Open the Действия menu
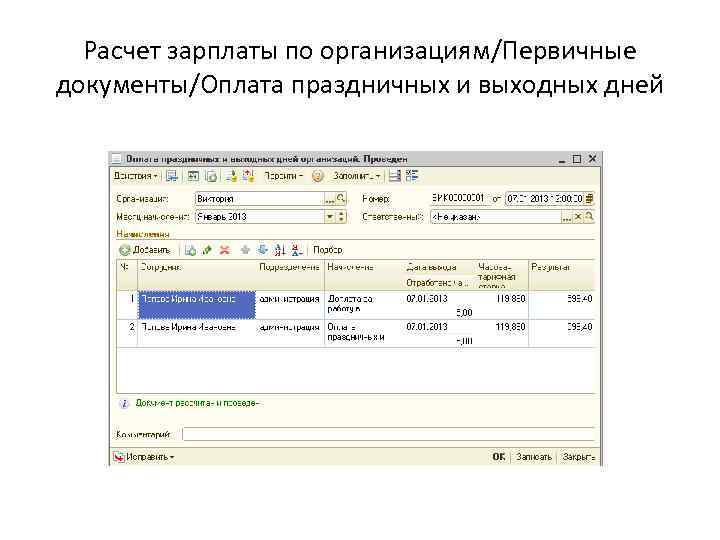 coord(135,176)
